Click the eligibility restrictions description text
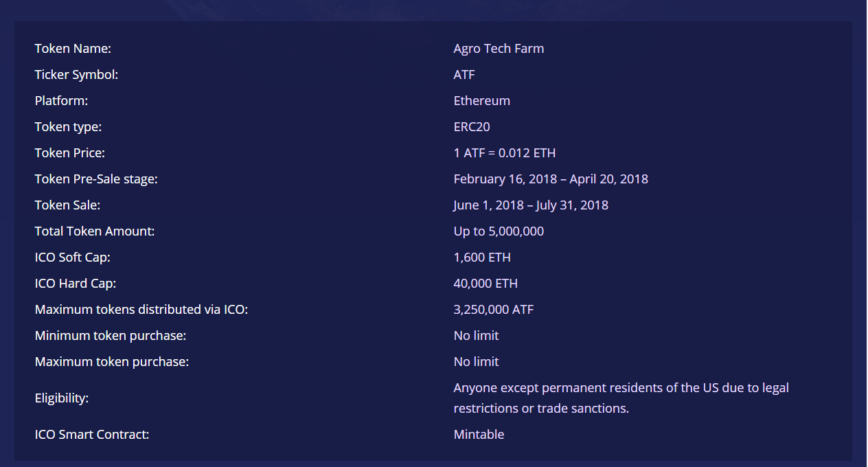Viewport: 868px width, 467px height. click(621, 398)
